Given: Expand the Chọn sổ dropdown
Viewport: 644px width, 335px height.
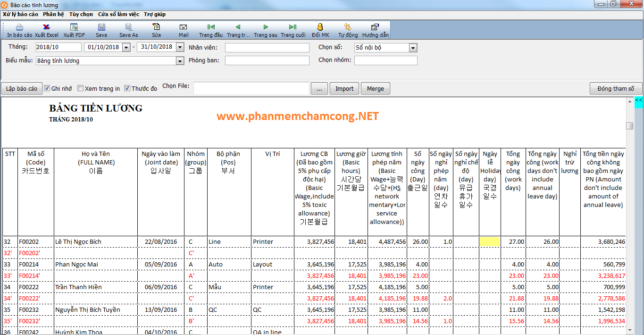Looking at the screenshot, I should coord(413,48).
